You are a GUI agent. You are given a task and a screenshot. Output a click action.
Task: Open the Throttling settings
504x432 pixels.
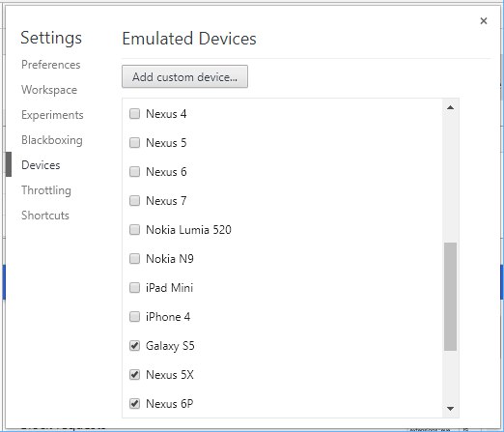pos(46,190)
